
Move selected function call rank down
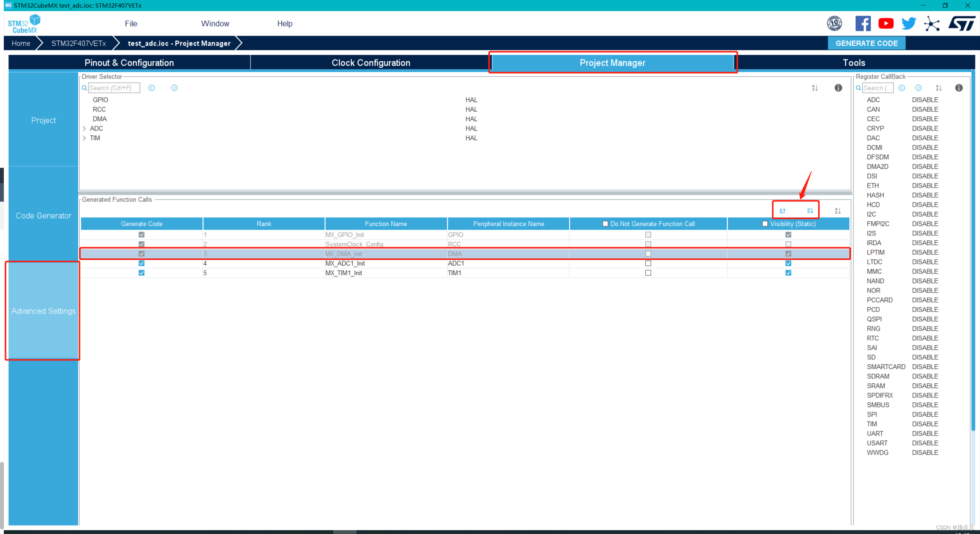pyautogui.click(x=810, y=211)
